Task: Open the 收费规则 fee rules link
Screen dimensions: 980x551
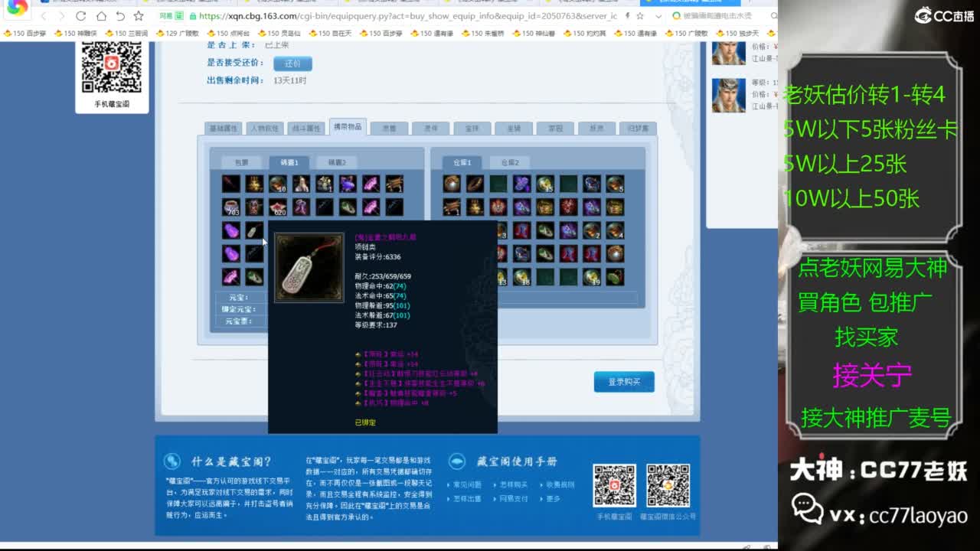Action: (560, 484)
